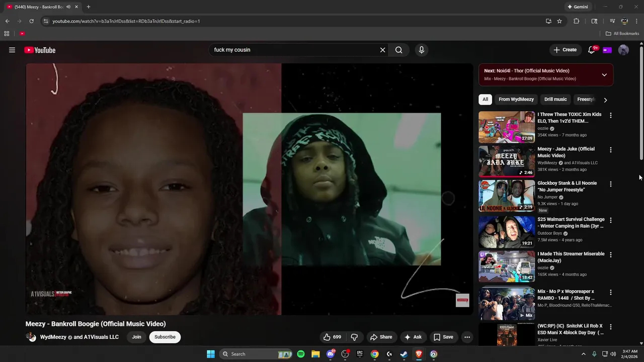Open options for the Walmart Survival Challenge video
Image resolution: width=644 pixels, height=362 pixels.
(x=611, y=220)
